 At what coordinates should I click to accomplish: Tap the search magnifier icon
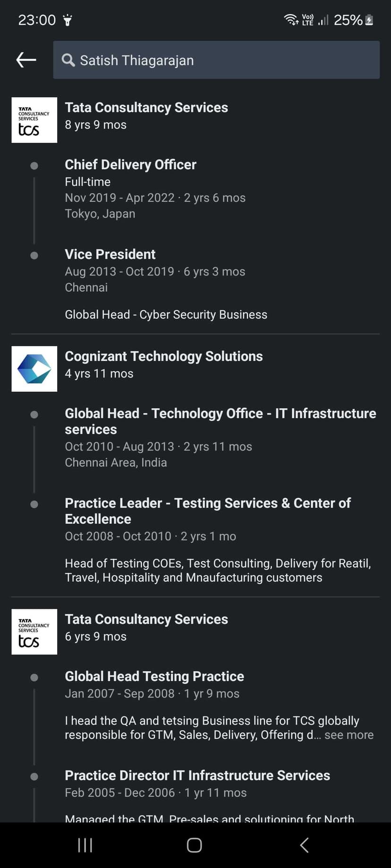coord(68,60)
